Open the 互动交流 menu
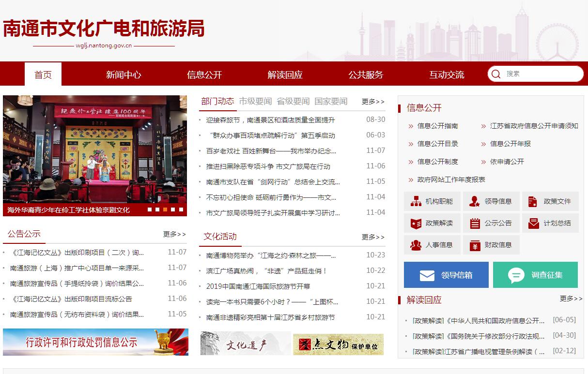 tap(447, 75)
